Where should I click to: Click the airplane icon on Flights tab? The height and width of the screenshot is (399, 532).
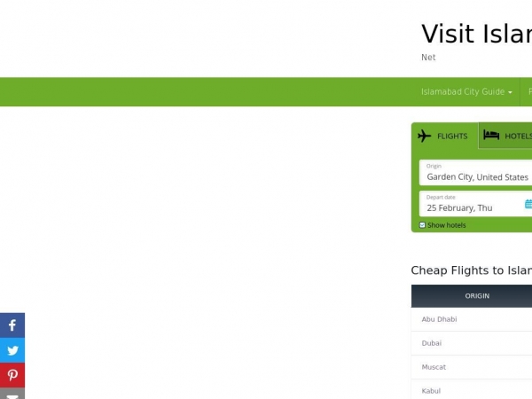(424, 136)
